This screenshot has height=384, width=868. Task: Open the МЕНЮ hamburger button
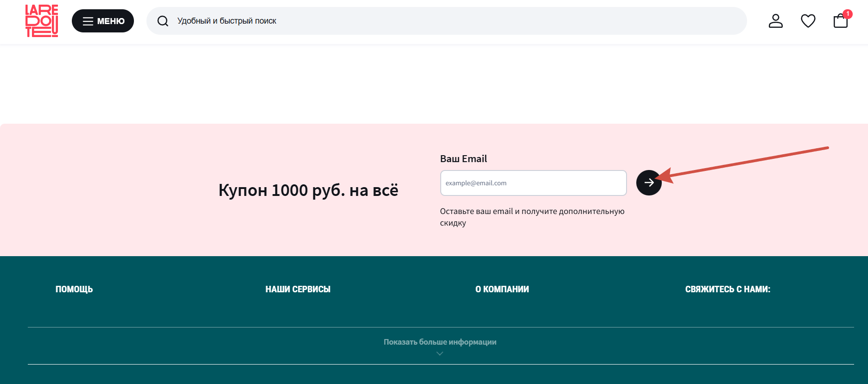(x=103, y=21)
